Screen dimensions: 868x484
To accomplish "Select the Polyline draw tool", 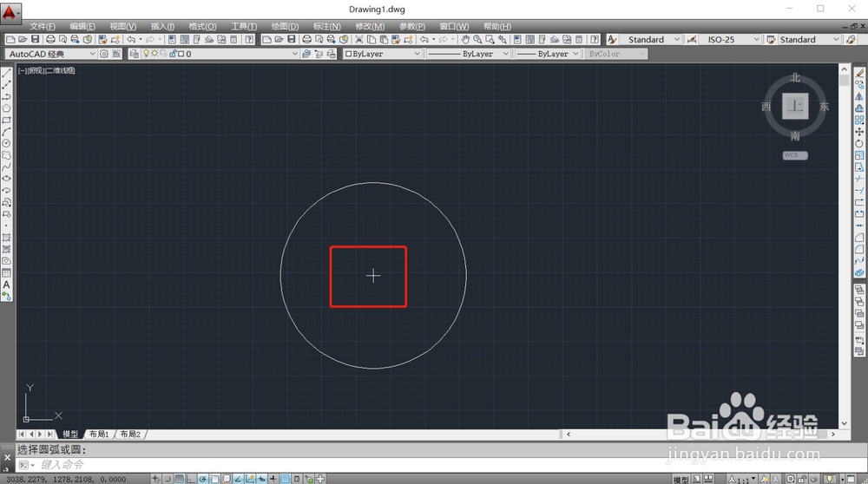I will click(x=7, y=96).
